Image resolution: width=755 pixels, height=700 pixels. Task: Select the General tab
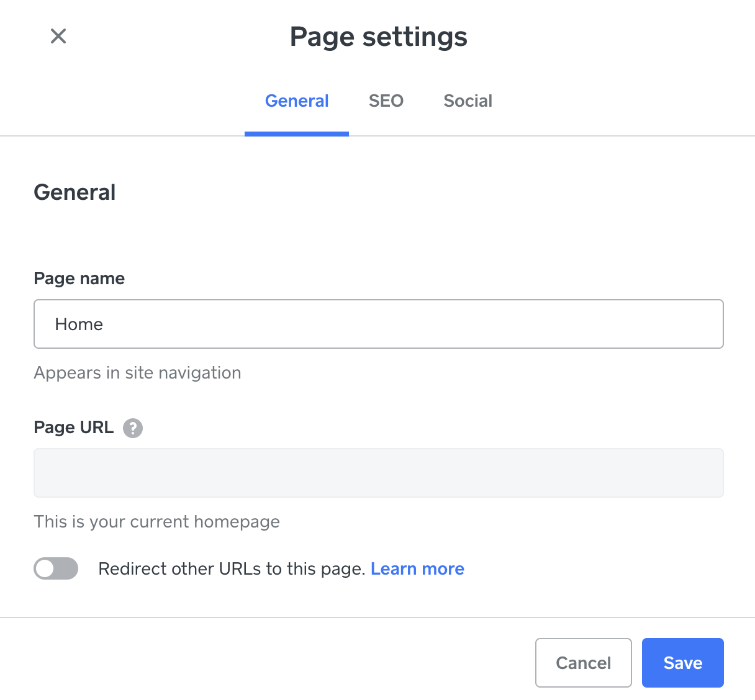coord(297,101)
